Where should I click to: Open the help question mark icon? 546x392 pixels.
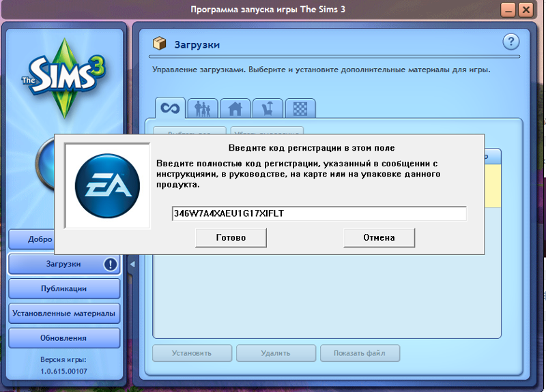(511, 42)
